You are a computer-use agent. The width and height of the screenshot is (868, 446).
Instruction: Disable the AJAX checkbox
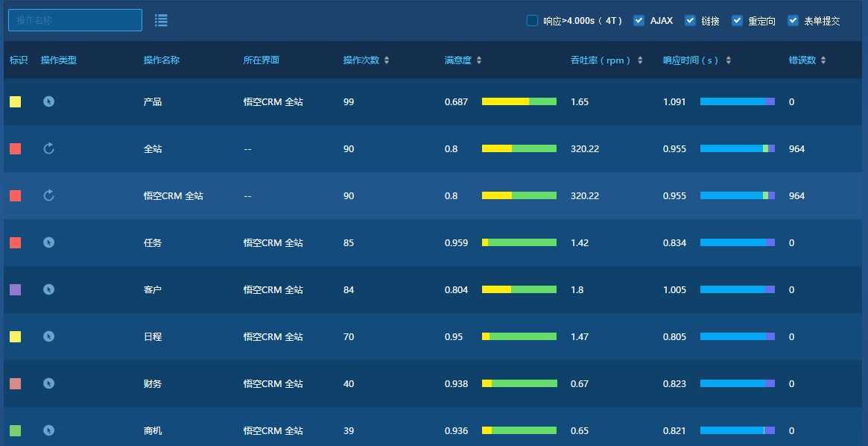639,21
